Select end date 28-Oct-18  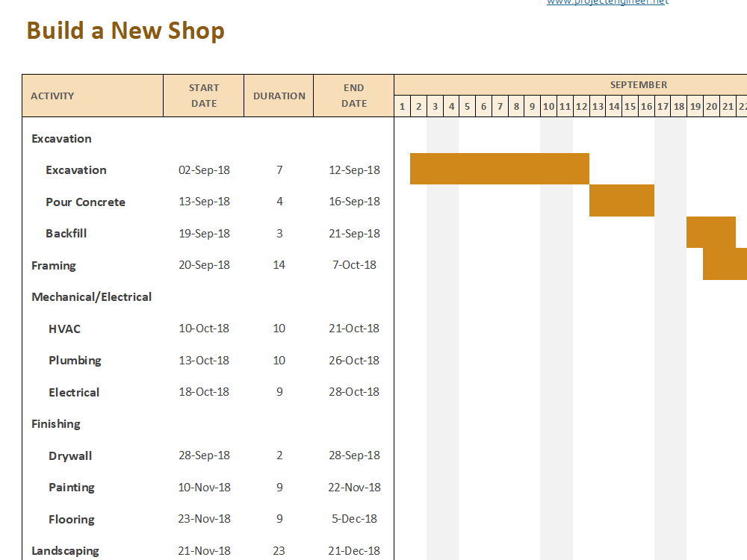[x=354, y=391]
